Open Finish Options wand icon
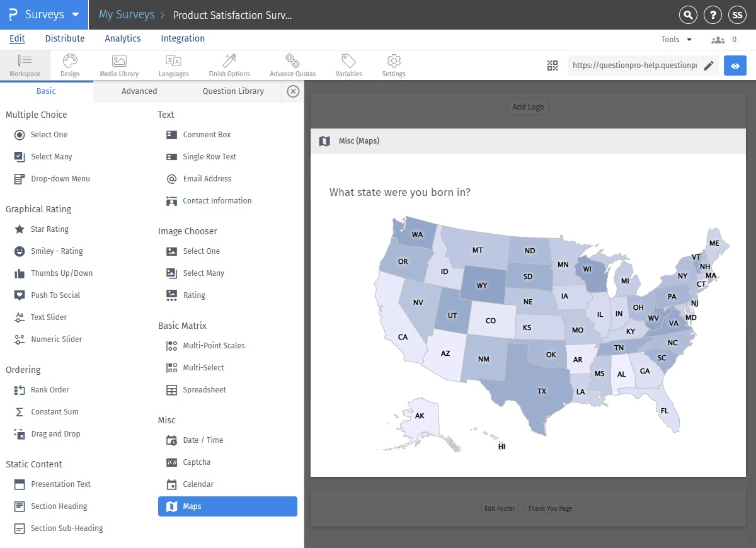Viewport: 756px width, 548px height. click(229, 65)
